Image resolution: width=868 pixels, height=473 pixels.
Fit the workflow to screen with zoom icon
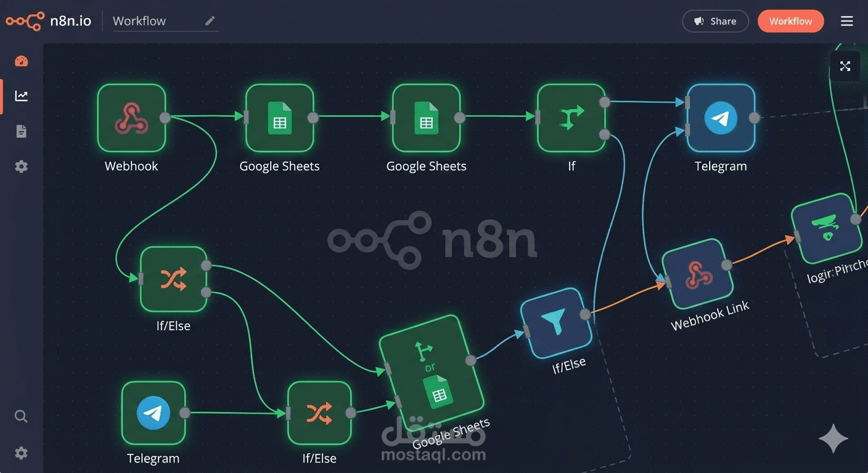tap(845, 66)
